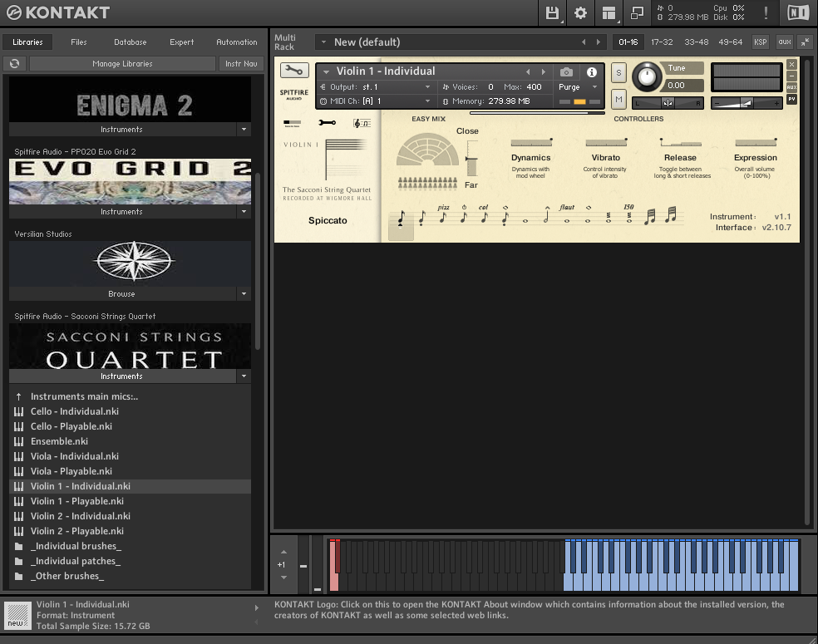Select the flaut articulation note
This screenshot has width=818, height=644.
point(567,215)
